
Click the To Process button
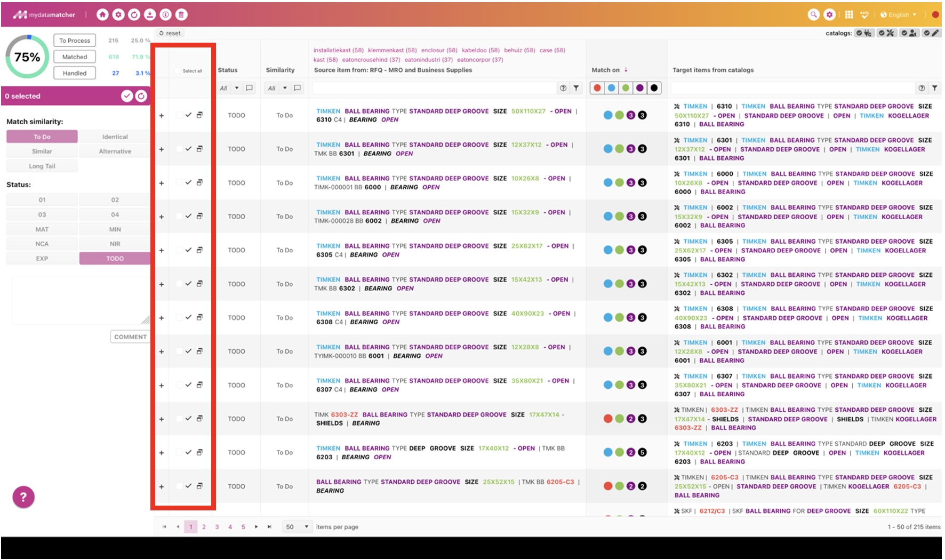coord(75,41)
